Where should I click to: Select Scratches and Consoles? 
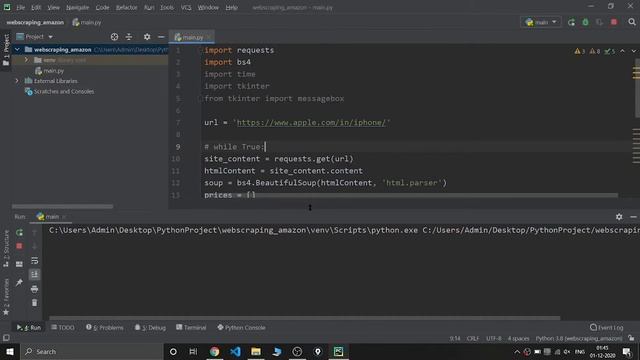[x=60, y=91]
